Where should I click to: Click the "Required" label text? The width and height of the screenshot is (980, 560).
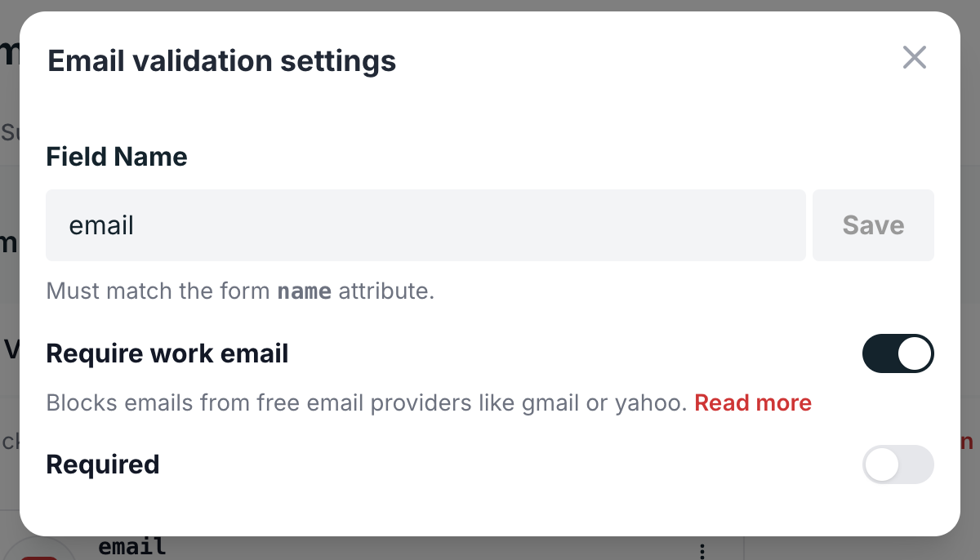(102, 464)
